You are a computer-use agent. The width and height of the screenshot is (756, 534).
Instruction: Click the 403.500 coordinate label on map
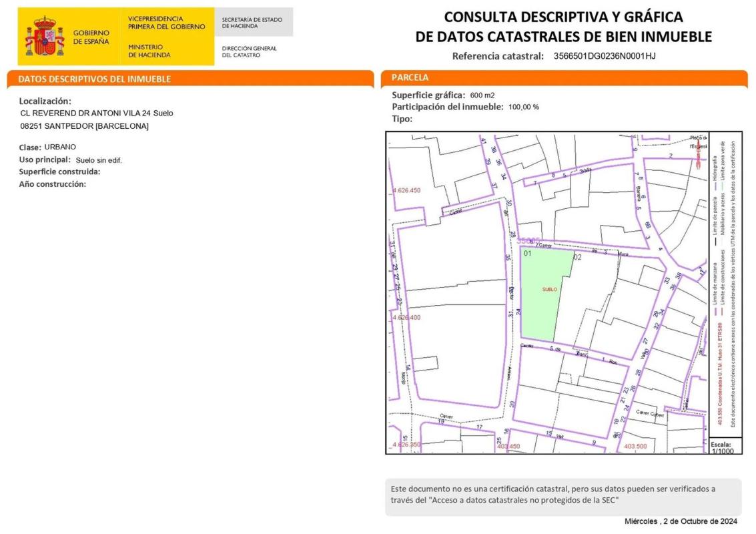(x=635, y=446)
